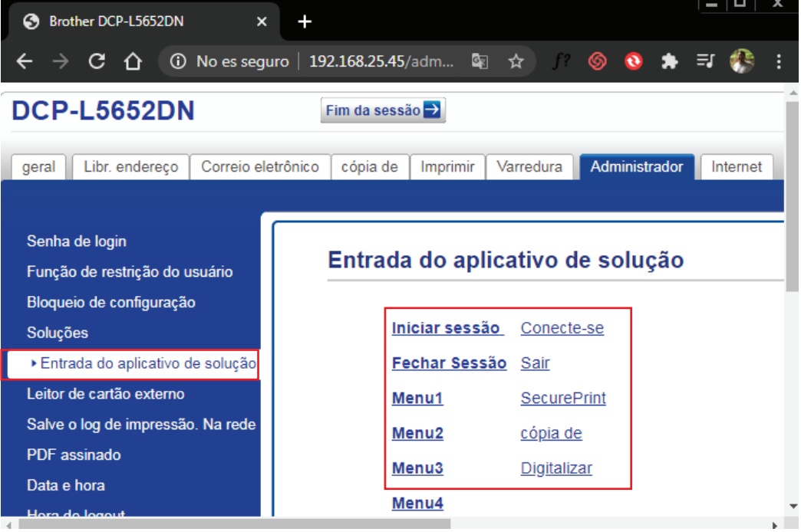Select the Correio eletrônico tab
Image resolution: width=801 pixels, height=532 pixels.
259,166
